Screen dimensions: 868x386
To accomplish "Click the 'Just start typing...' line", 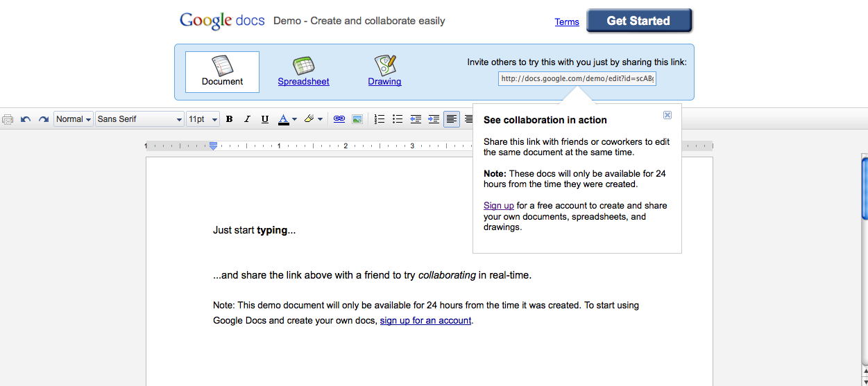I will click(x=255, y=230).
